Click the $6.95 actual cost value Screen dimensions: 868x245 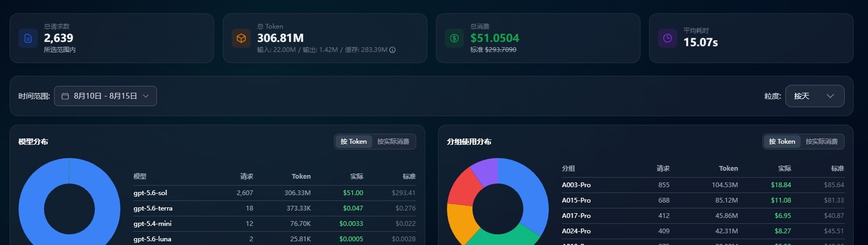[x=783, y=216]
